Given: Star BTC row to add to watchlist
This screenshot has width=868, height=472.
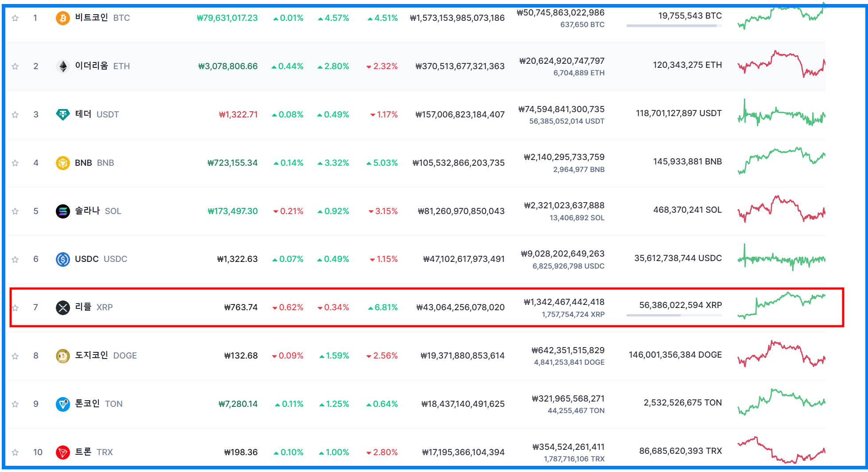Looking at the screenshot, I should (x=15, y=18).
